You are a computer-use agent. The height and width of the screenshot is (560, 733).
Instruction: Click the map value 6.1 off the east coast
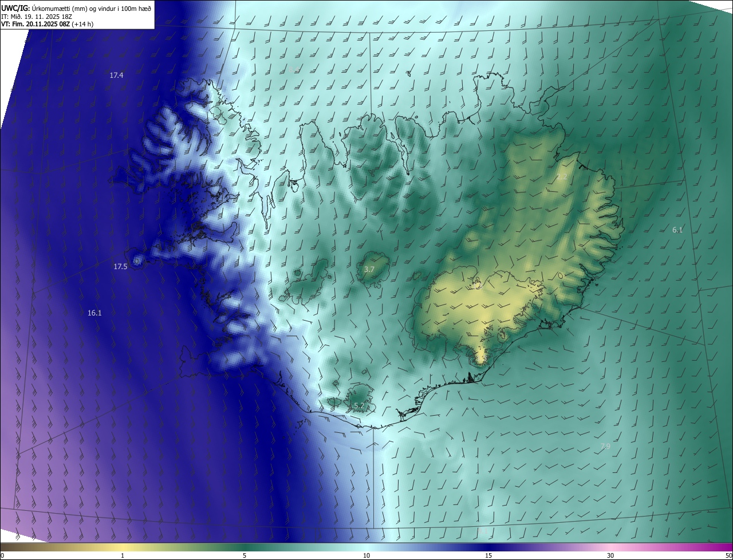(x=677, y=230)
